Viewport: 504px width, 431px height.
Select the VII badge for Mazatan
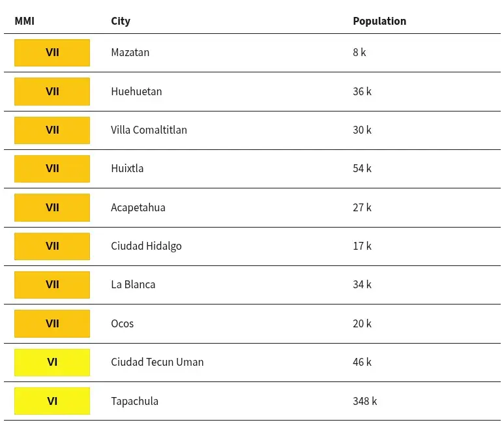pos(52,53)
